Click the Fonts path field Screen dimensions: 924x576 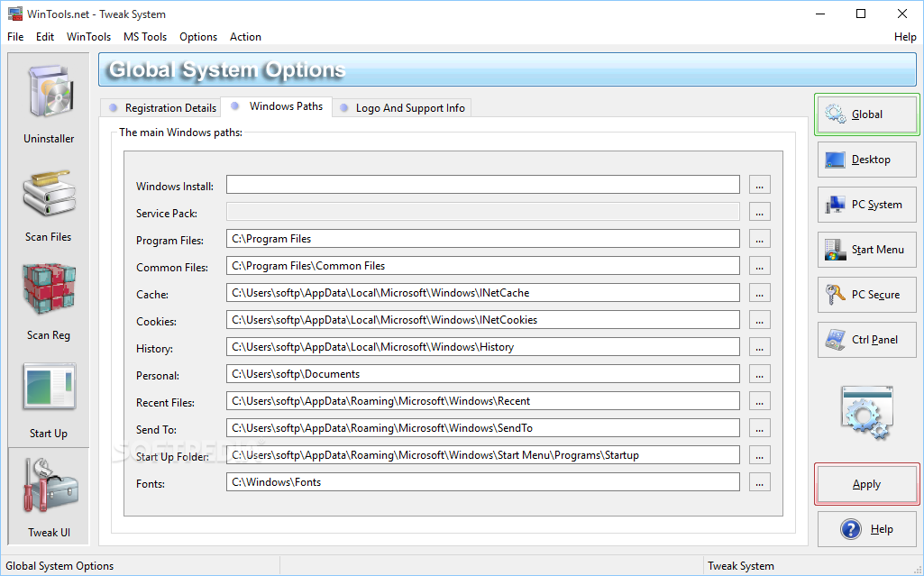click(x=482, y=482)
